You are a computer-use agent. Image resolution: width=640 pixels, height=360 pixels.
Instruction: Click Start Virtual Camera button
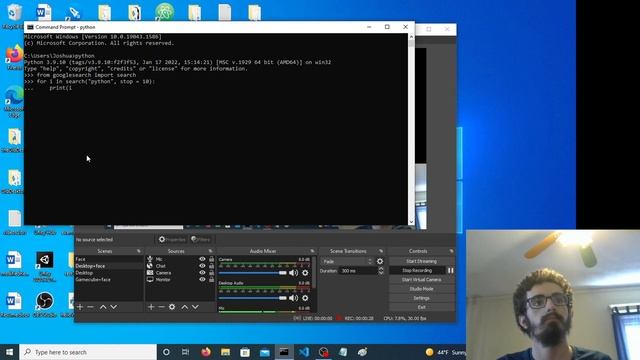[x=421, y=280]
